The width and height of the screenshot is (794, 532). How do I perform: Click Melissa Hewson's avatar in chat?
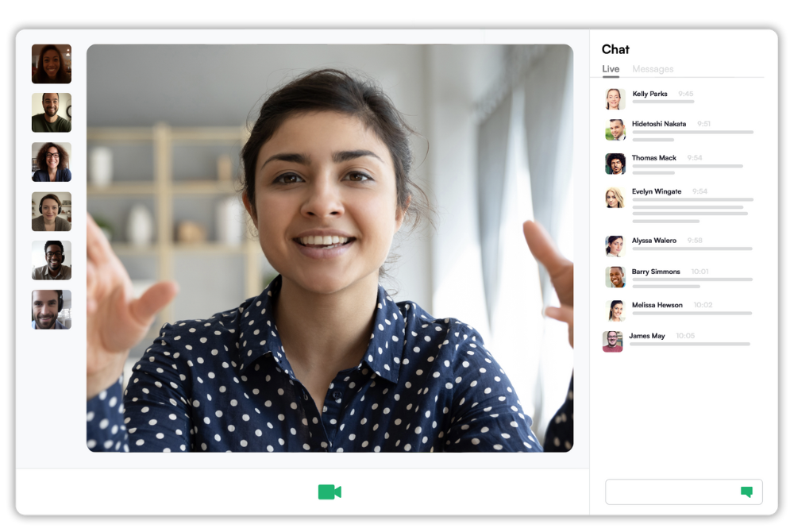[615, 310]
